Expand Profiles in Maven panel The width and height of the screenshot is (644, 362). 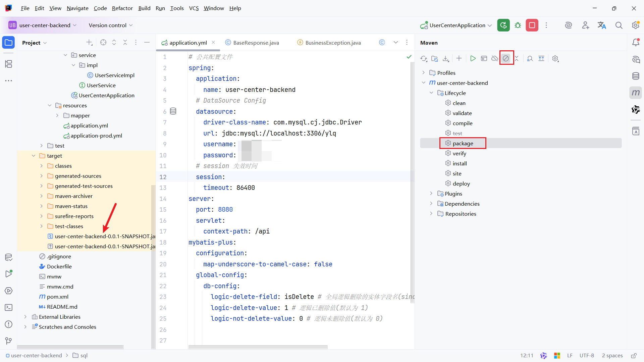click(x=424, y=73)
